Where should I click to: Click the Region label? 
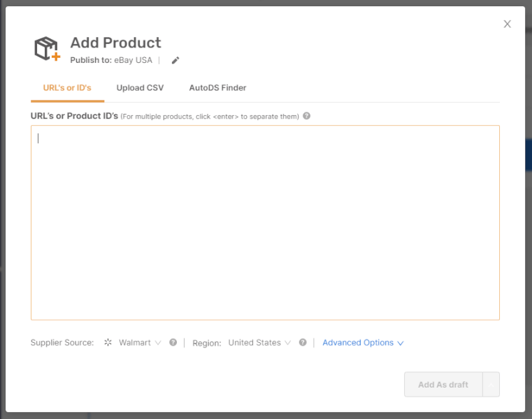coord(207,343)
